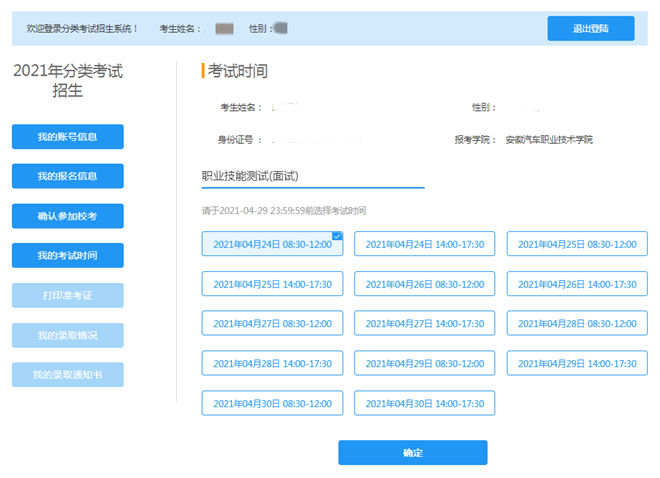Select exam time 04月26日 08:30-12:00

coord(424,284)
